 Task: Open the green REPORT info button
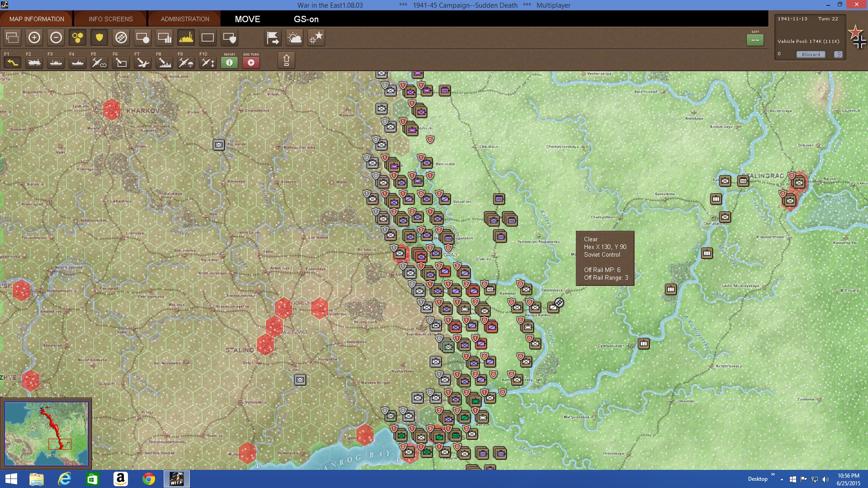(230, 62)
